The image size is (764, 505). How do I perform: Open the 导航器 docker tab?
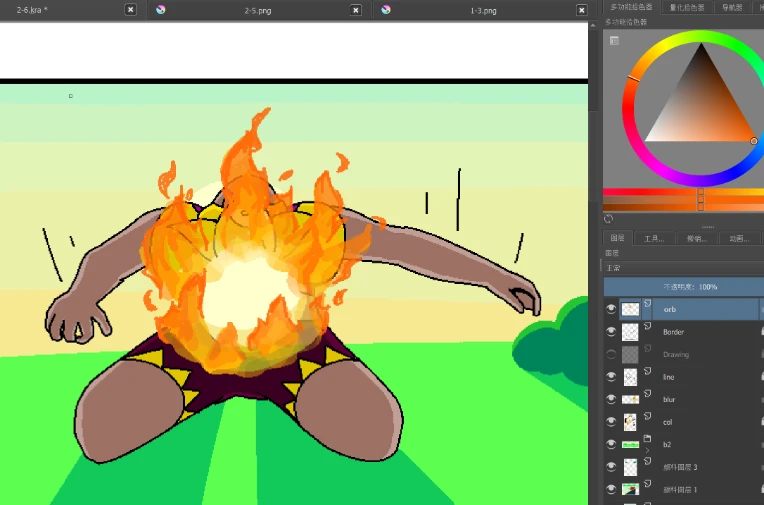[x=732, y=7]
